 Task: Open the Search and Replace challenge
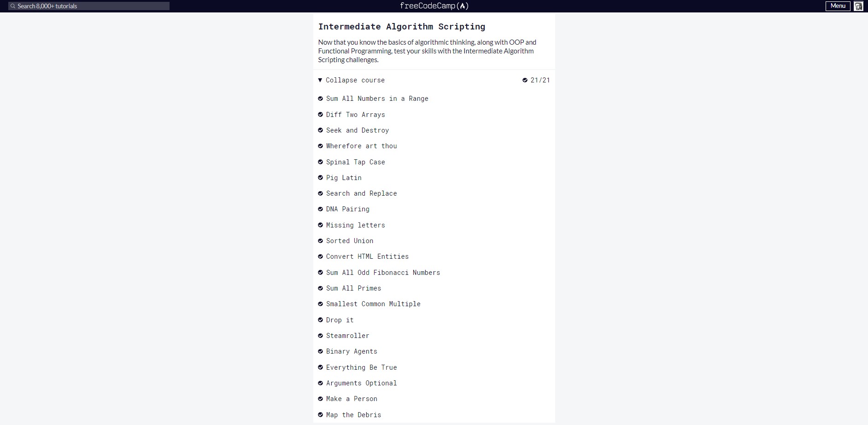coord(362,193)
